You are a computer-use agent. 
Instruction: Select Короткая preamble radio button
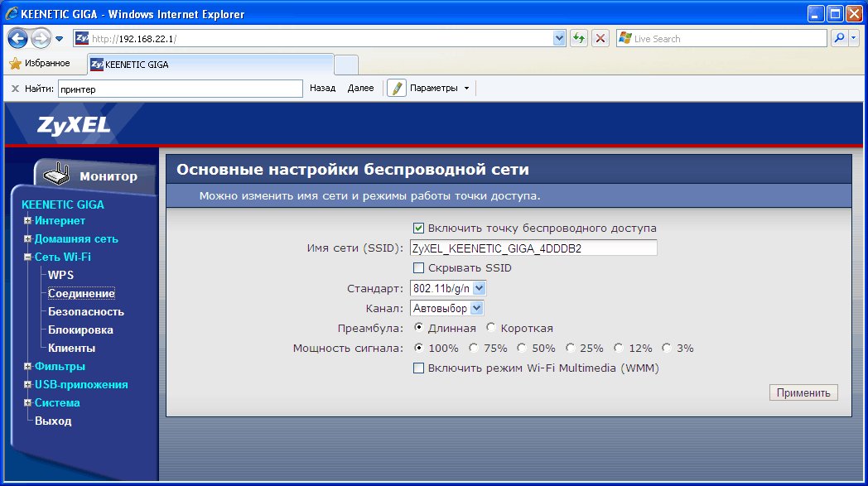tap(490, 328)
